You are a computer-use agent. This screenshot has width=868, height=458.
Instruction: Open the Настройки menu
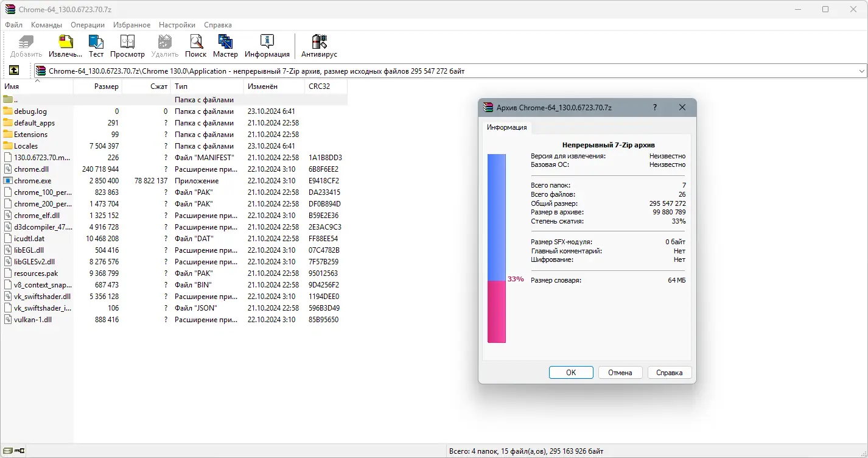click(177, 25)
